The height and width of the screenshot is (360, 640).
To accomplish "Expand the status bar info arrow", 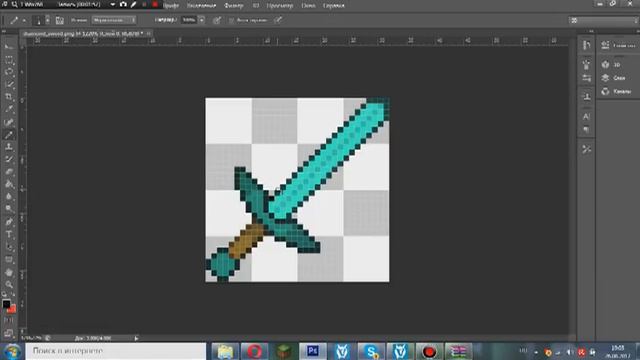I will pos(136,338).
